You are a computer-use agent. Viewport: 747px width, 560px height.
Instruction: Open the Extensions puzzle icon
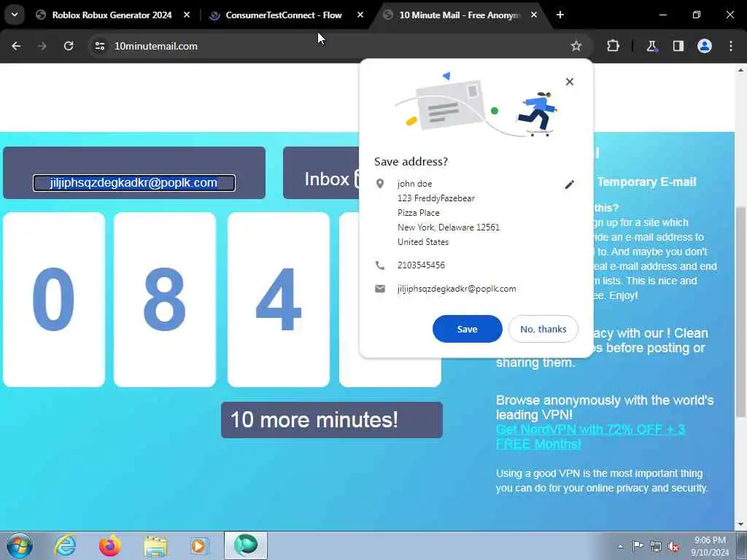613,46
